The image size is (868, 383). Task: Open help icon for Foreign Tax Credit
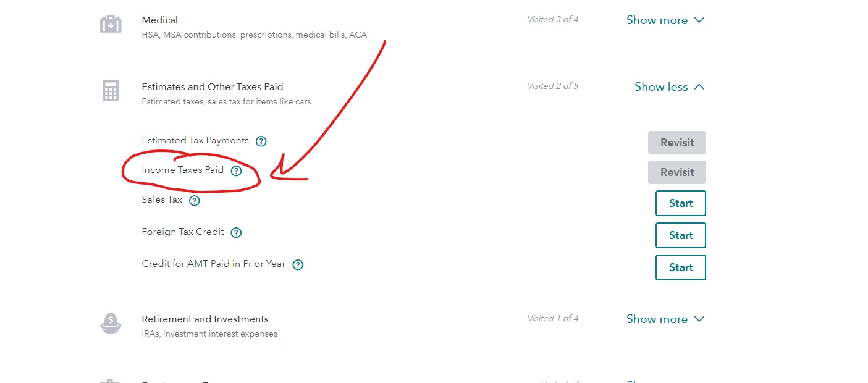(236, 232)
